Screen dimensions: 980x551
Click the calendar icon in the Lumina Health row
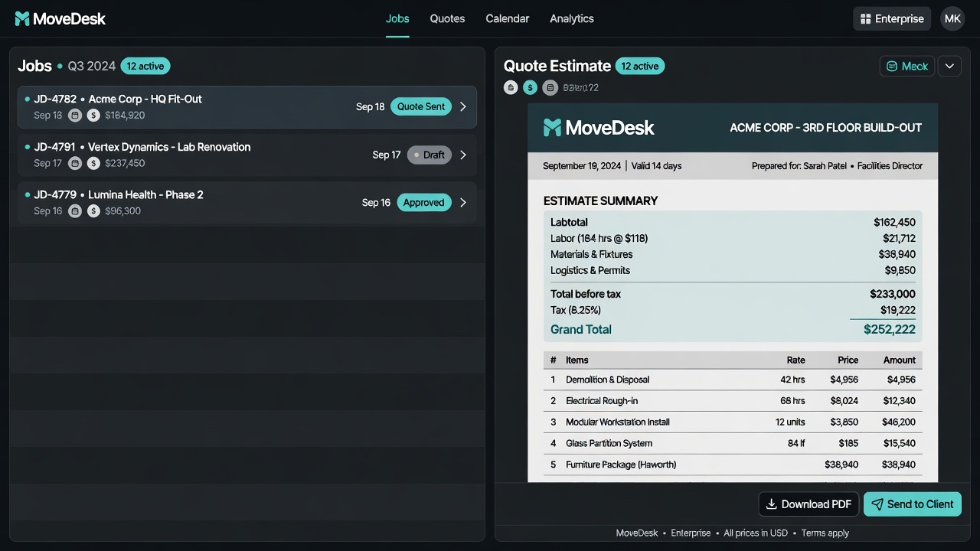75,210
